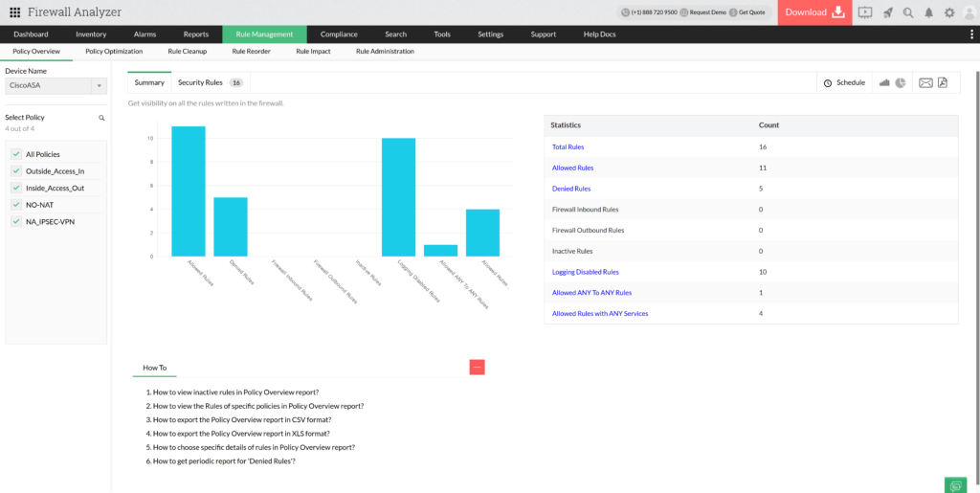Uncheck the All Policies checkbox
This screenshot has width=980, height=493.
coord(15,154)
